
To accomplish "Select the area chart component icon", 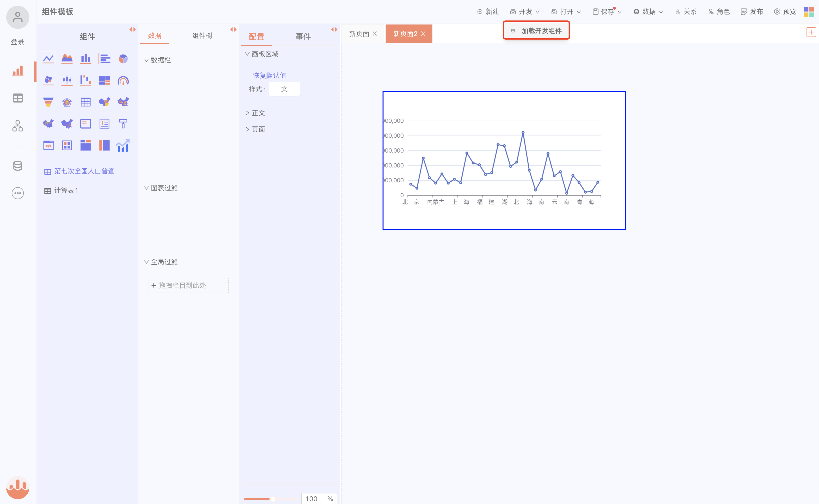I will [67, 59].
